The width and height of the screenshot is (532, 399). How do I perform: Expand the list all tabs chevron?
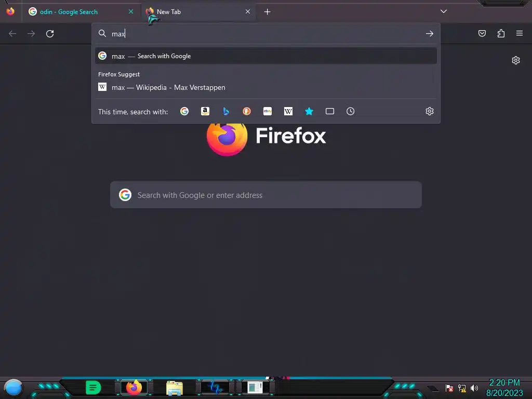click(x=444, y=11)
